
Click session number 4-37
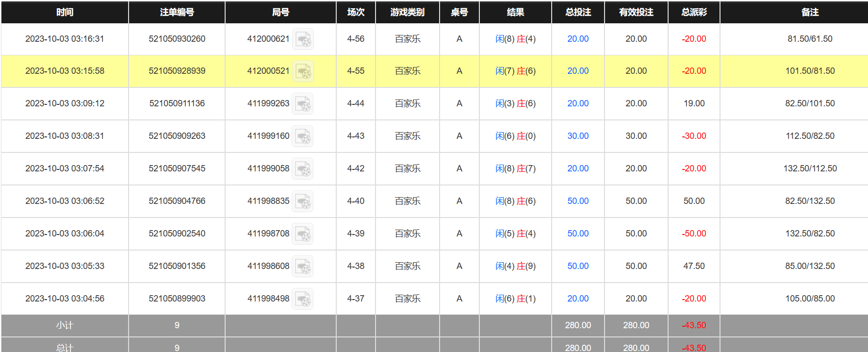(356, 299)
